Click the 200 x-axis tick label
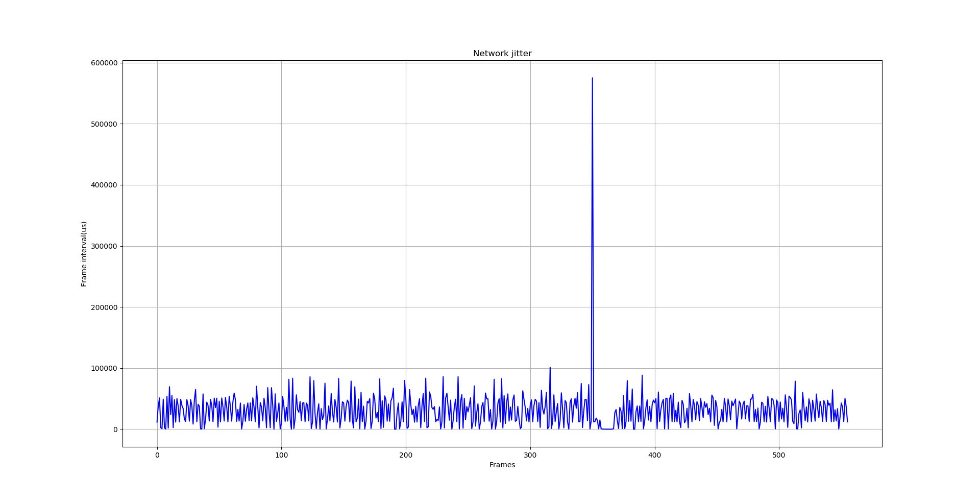This screenshot has height=502, width=980. coord(406,455)
